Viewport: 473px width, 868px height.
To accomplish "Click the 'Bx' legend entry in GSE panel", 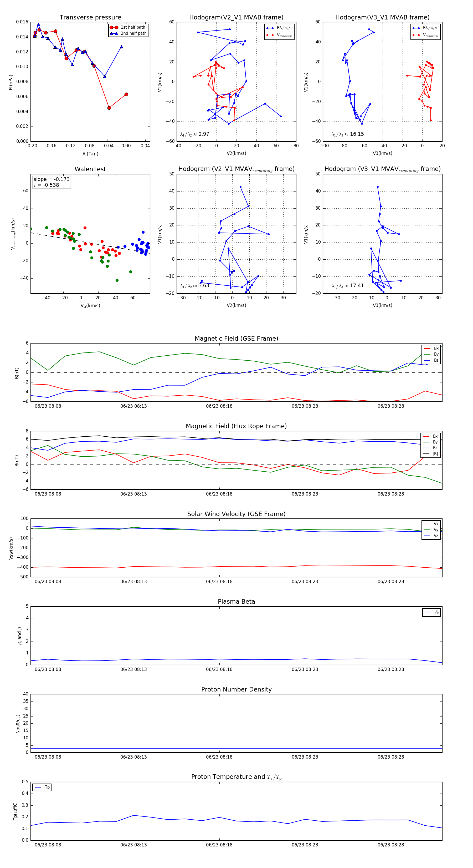I will coord(431,349).
